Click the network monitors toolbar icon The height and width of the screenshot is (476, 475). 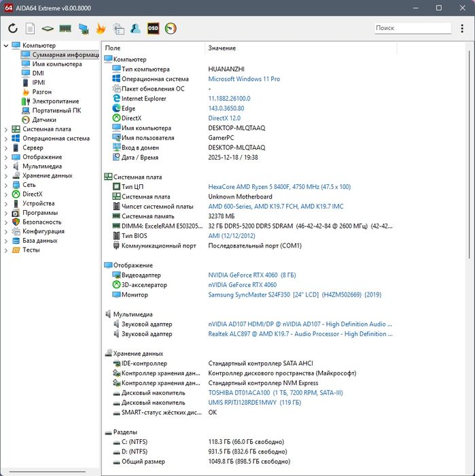84,29
